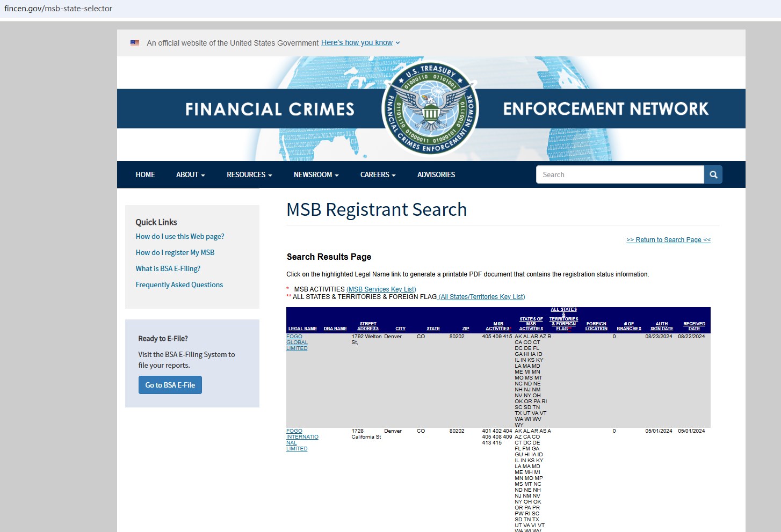Click the "08/23/2024" auth sign date
Screen dimensions: 781x532
coord(659,337)
